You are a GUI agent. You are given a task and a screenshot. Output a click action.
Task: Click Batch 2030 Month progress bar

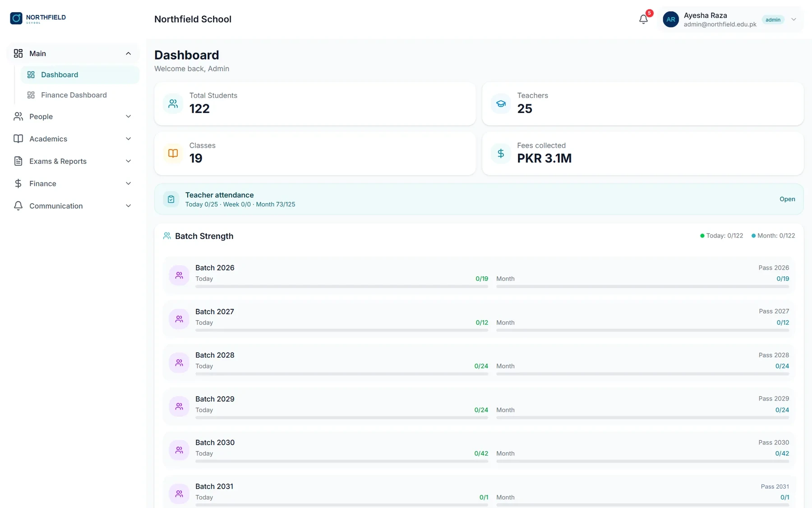click(642, 461)
